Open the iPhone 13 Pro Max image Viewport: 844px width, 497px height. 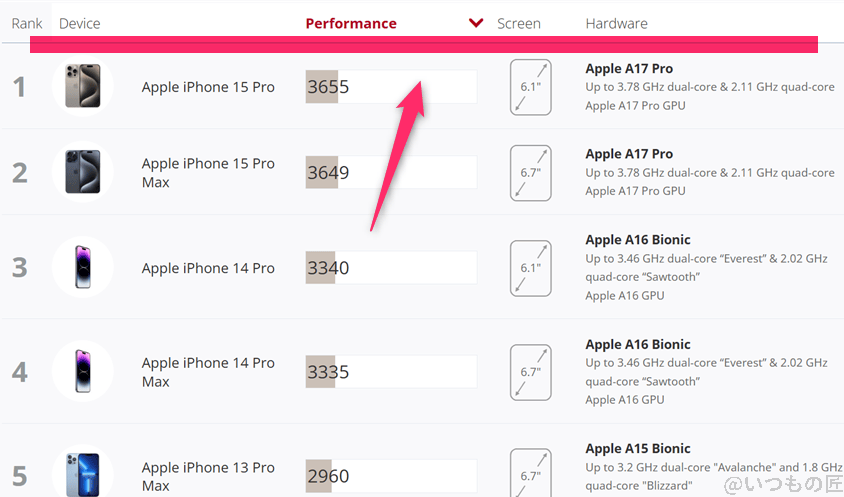[x=82, y=473]
